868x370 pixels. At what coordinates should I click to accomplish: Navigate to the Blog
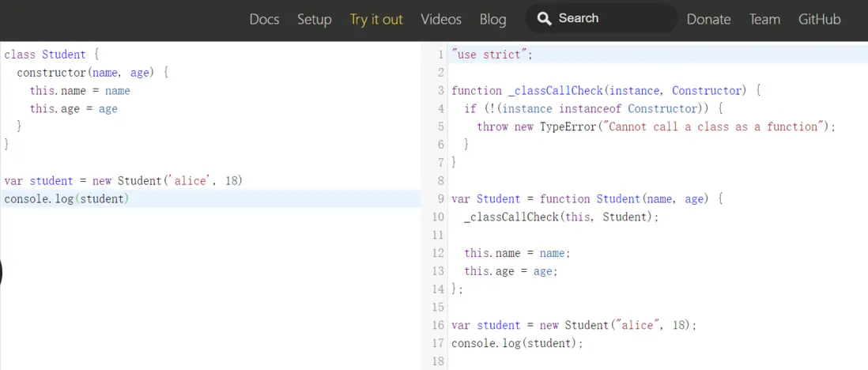coord(492,19)
